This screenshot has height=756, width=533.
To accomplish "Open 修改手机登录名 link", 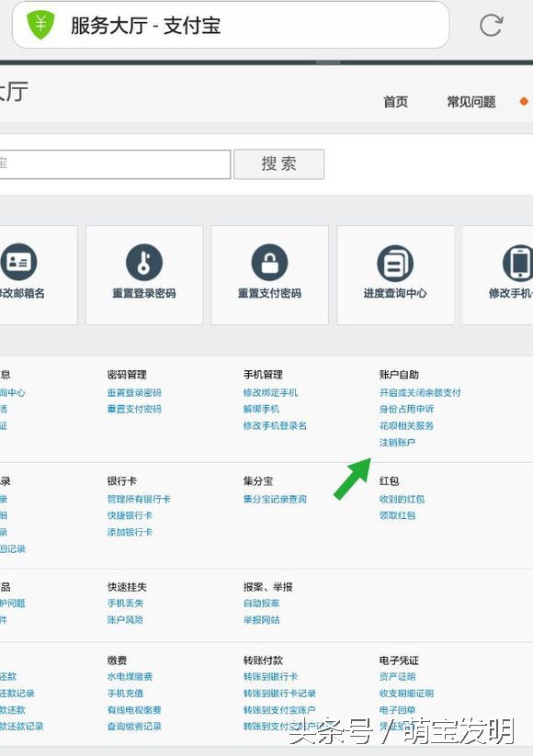I will [x=275, y=425].
